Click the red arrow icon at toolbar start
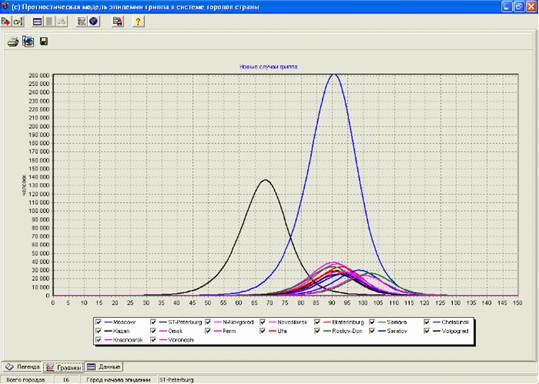Image resolution: width=539 pixels, height=384 pixels. (x=6, y=22)
